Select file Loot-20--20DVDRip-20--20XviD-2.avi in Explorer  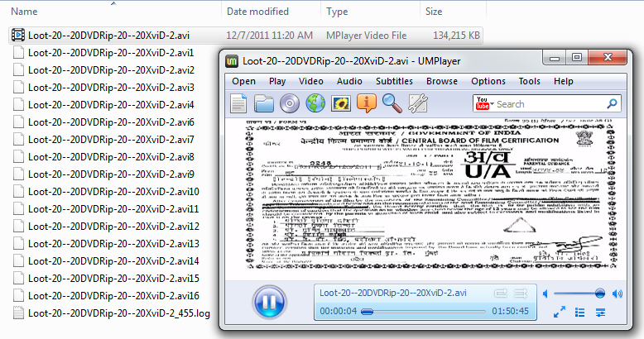click(x=246, y=36)
